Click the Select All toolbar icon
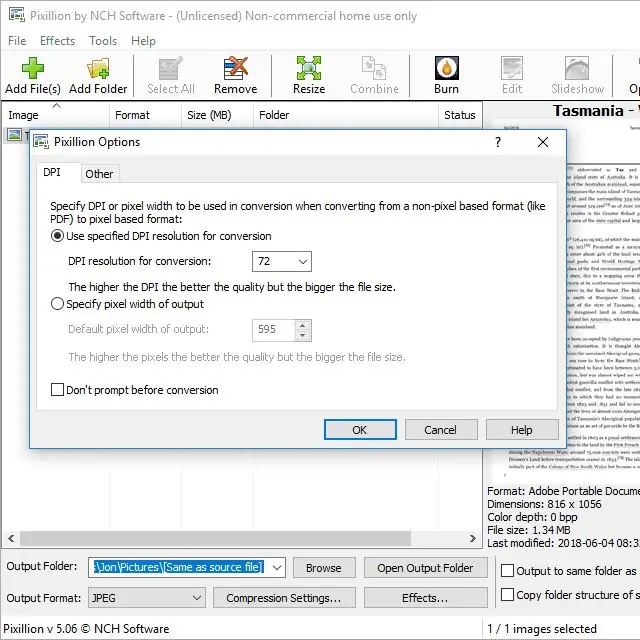Image resolution: width=640 pixels, height=640 pixels. [x=171, y=76]
